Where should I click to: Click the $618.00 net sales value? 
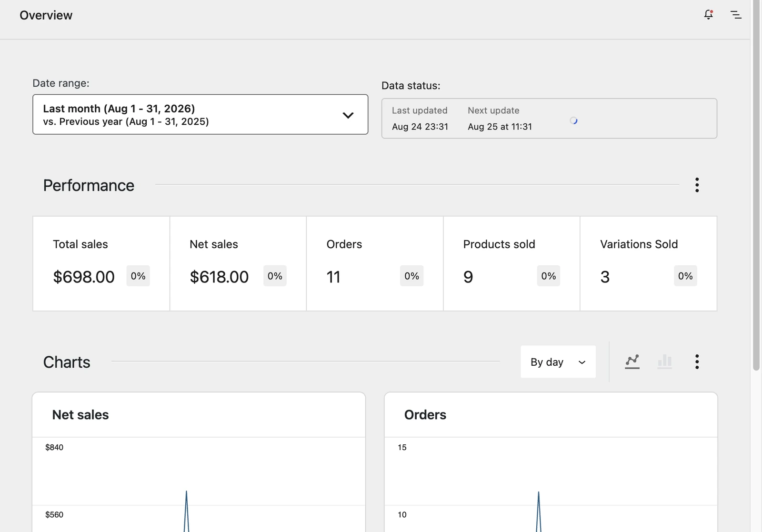tap(219, 277)
